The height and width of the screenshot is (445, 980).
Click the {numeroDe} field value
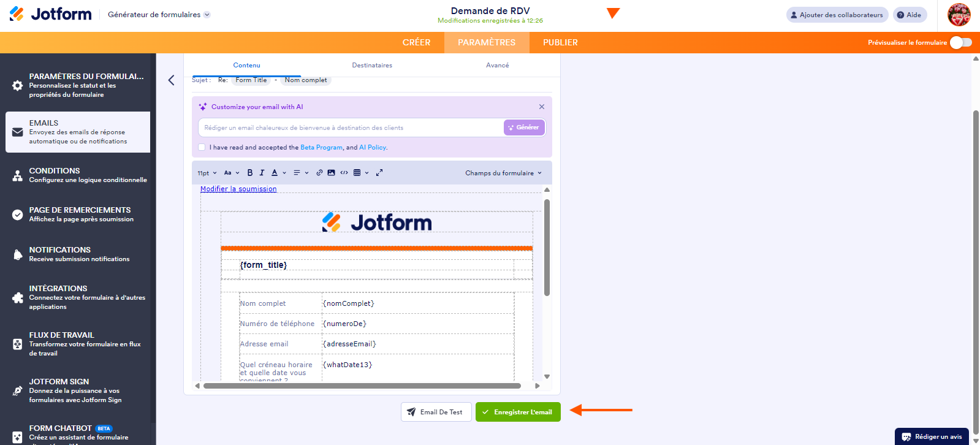point(344,324)
